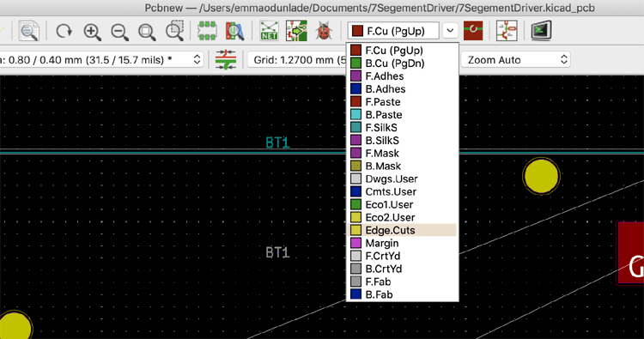
Task: Open the footprint editor chip icon
Action: coord(208,31)
